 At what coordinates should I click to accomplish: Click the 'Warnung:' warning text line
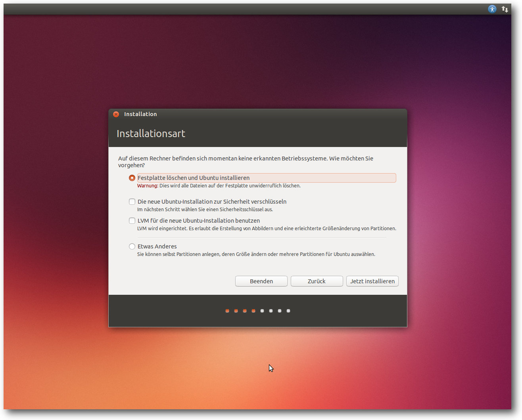[219, 185]
